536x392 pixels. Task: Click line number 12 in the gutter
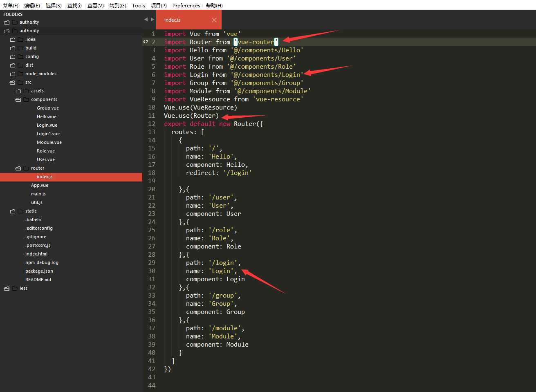(152, 124)
